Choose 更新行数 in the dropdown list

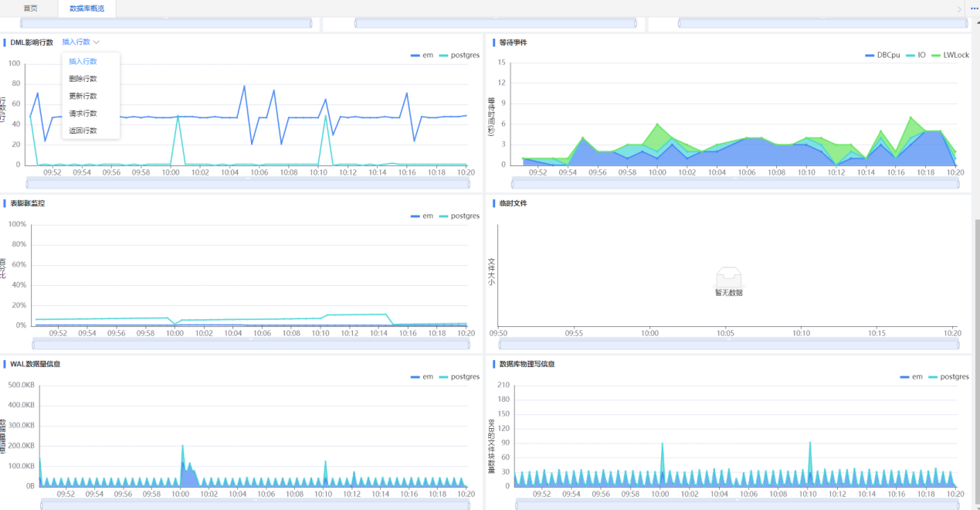click(83, 96)
